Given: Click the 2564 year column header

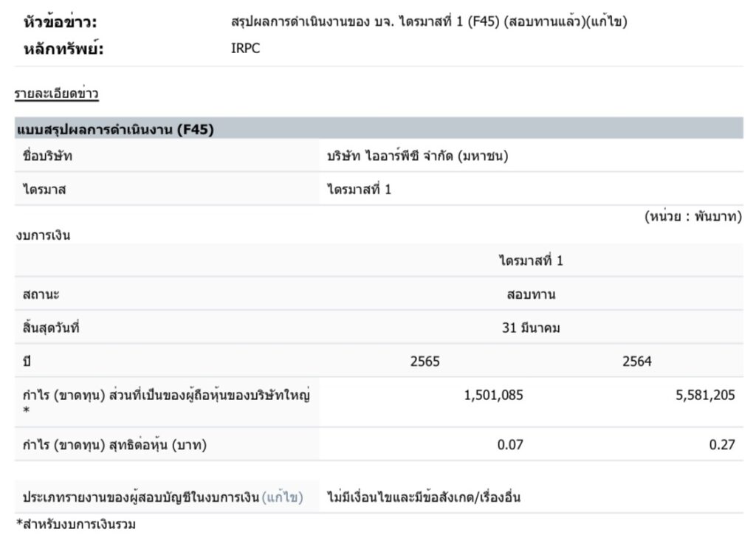Looking at the screenshot, I should tap(636, 361).
